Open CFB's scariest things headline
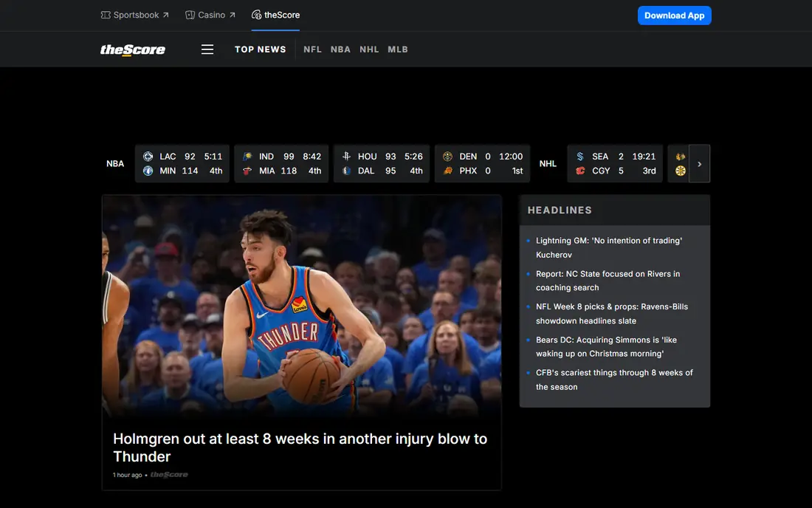 coord(614,380)
